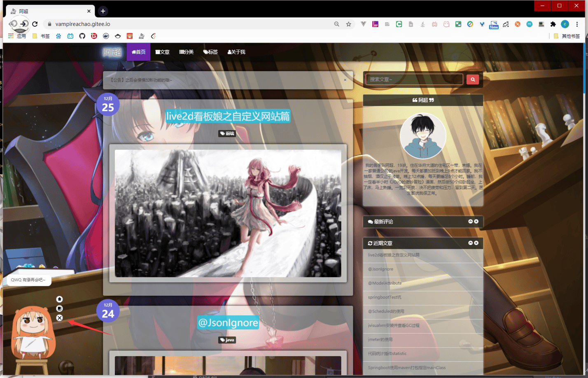
Task: Open the 分类 navigation menu item
Action: [x=187, y=52]
